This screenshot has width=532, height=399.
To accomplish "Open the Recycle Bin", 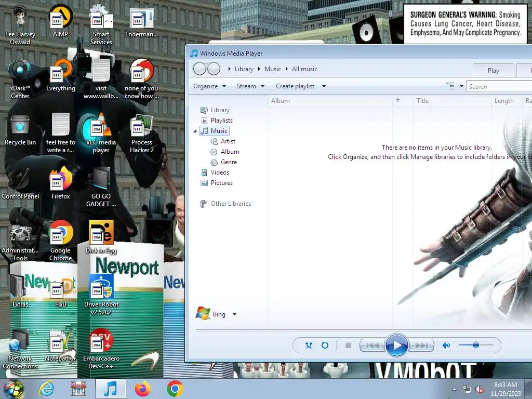I will 20,129.
